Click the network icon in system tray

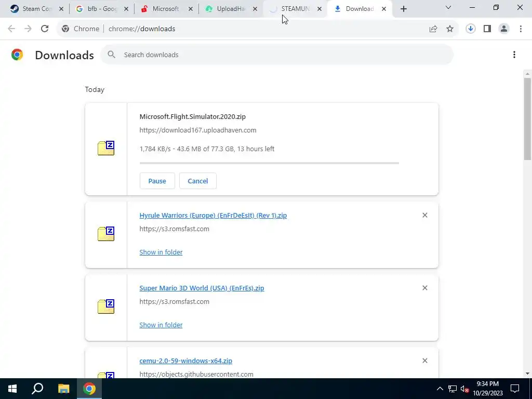[x=453, y=389]
